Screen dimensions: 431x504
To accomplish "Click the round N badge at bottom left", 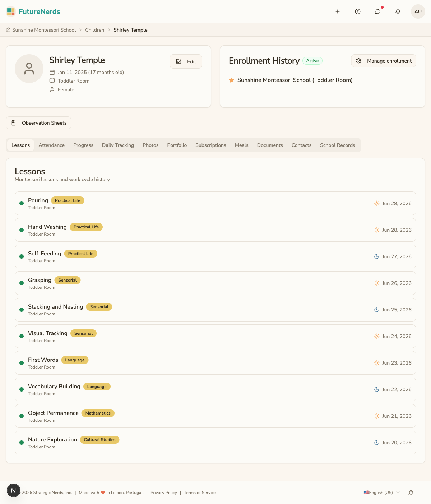I will point(14,490).
